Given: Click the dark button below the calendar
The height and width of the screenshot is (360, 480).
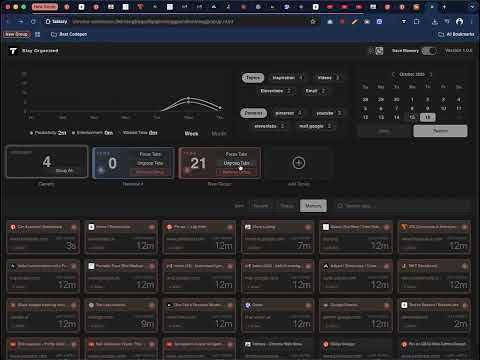Looking at the screenshot, I should 384,131.
